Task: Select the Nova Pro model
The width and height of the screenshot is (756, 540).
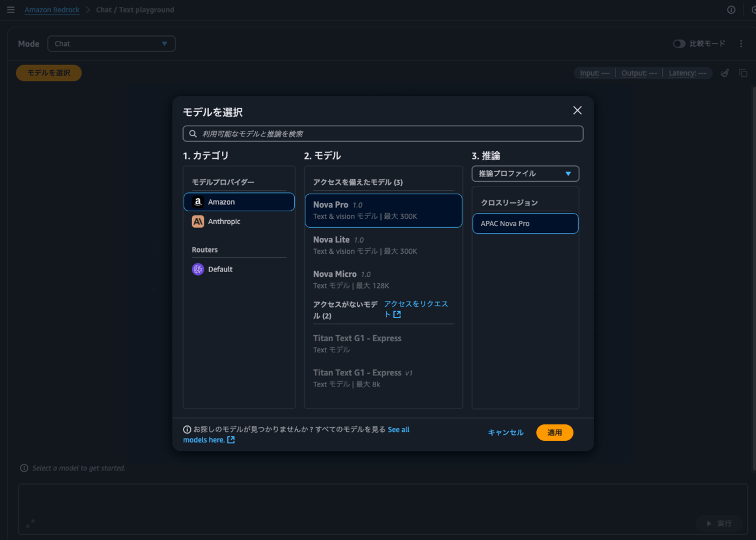Action: pyautogui.click(x=383, y=211)
